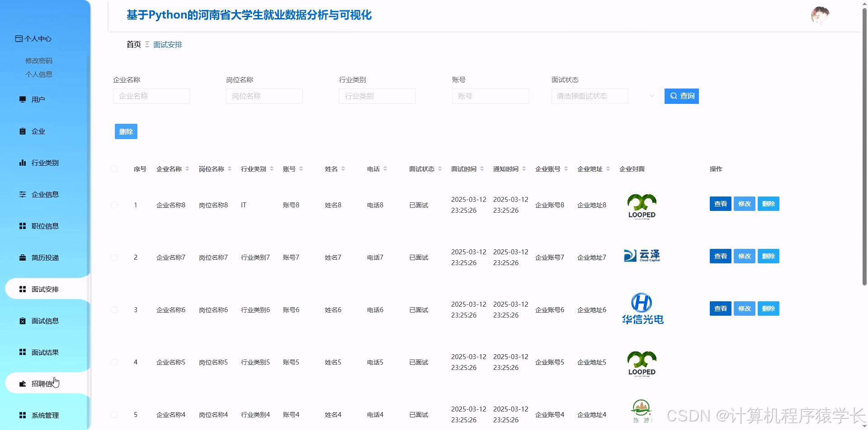Go to 首页 in the breadcrumb
The width and height of the screenshot is (868, 430).
pos(133,44)
